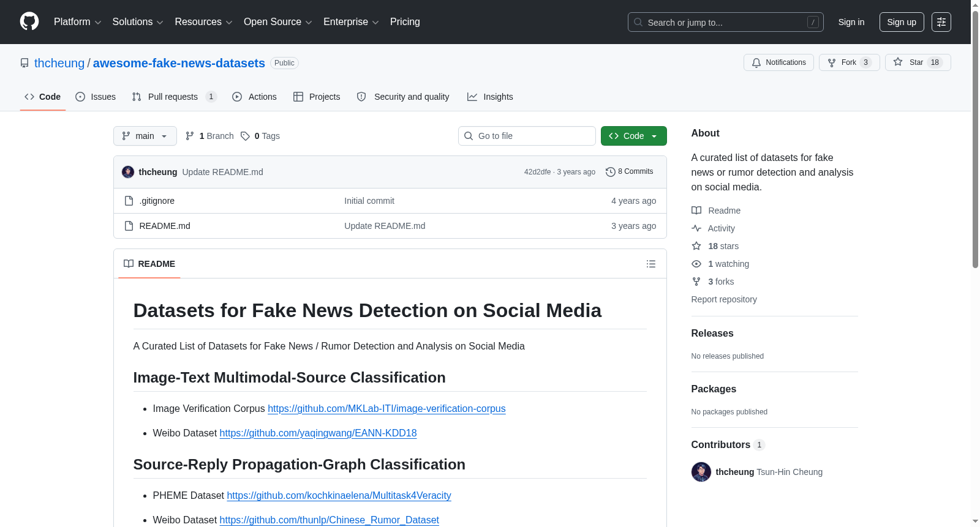This screenshot has width=980, height=527.
Task: Focus the Search or jump to field
Action: [725, 22]
